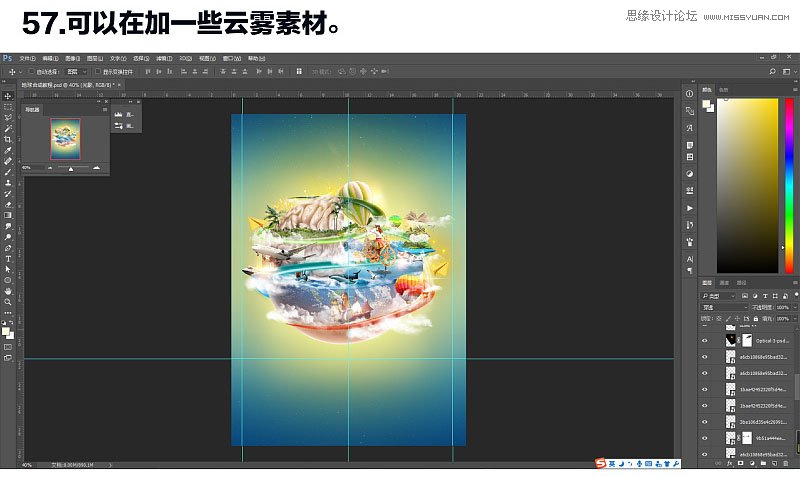
Task: Open the Character panel icon
Action: pyautogui.click(x=689, y=259)
